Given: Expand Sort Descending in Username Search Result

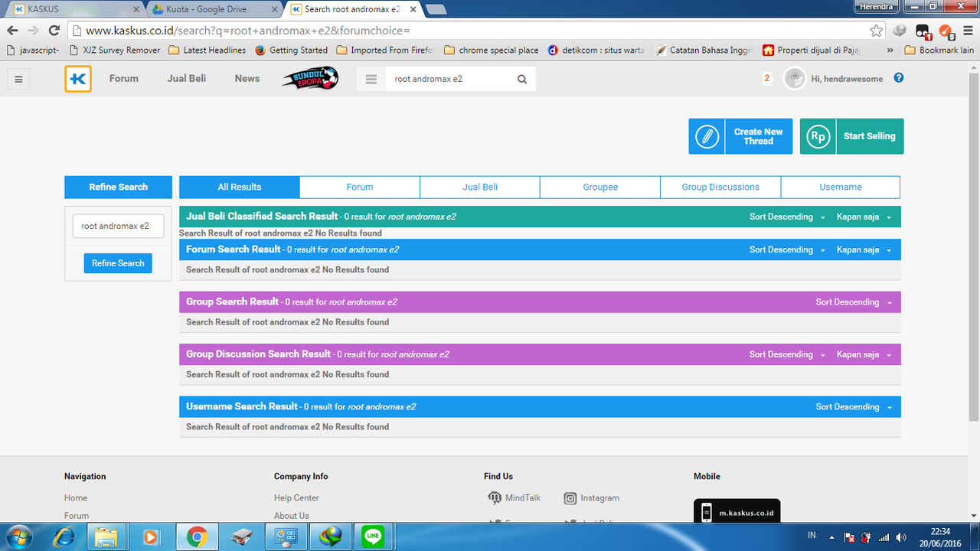Looking at the screenshot, I should (x=854, y=407).
